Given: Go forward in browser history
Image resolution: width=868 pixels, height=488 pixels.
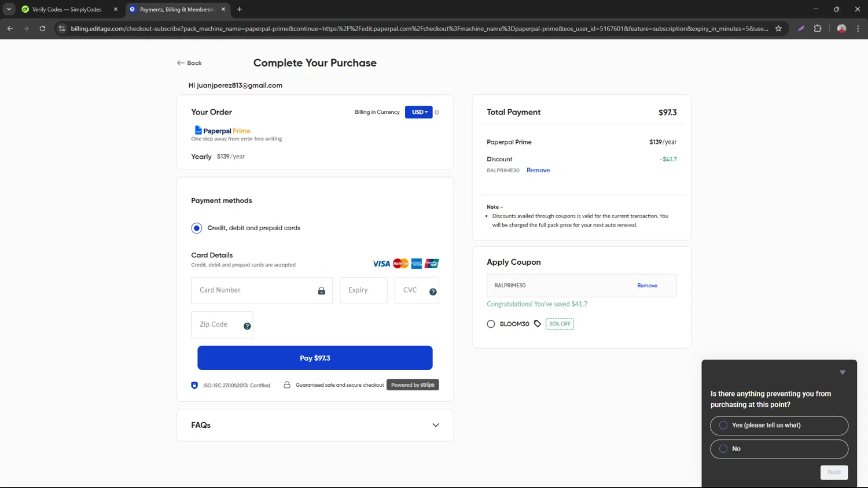Looking at the screenshot, I should pos(26,28).
